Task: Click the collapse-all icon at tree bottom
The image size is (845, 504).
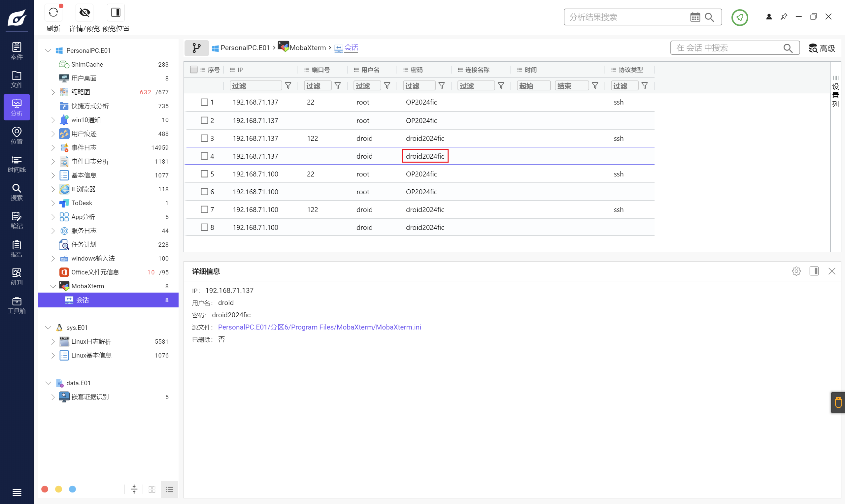Action: pyautogui.click(x=134, y=489)
